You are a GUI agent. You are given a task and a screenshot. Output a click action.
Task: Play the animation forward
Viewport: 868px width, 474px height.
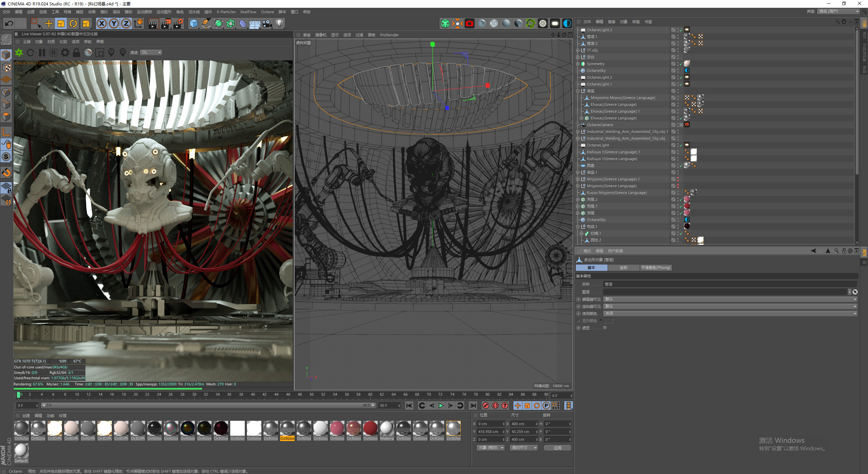coord(441,406)
